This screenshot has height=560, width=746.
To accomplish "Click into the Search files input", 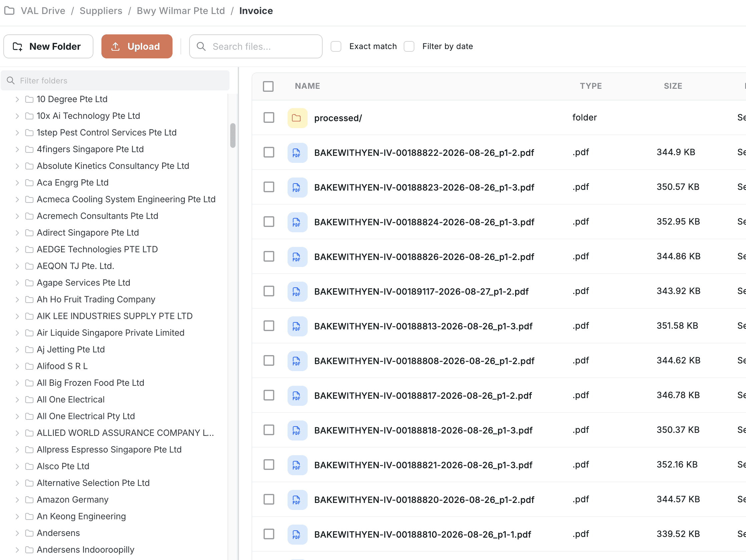I will pos(256,46).
